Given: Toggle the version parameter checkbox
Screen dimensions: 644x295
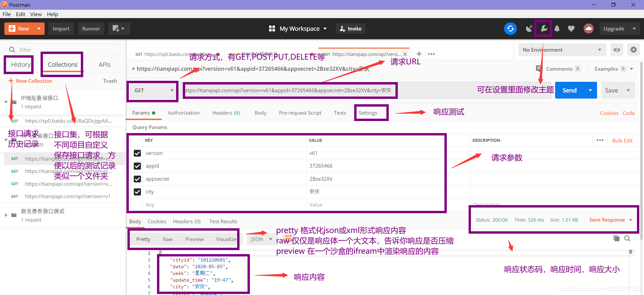Looking at the screenshot, I should click(137, 153).
